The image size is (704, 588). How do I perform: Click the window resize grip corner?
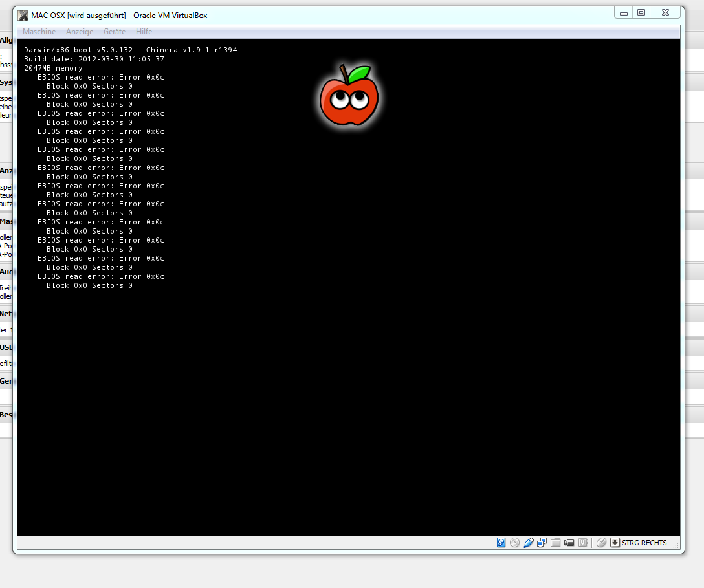676,545
